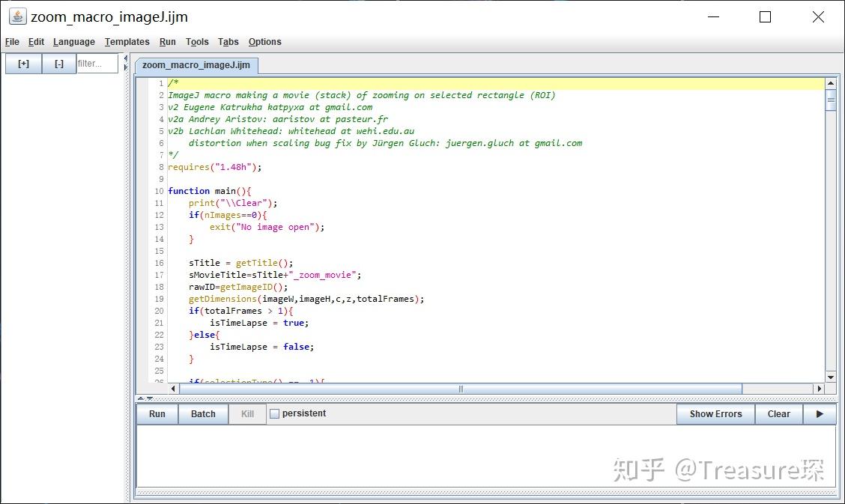Minimize the script editor window
This screenshot has height=504, width=845.
coord(713,17)
